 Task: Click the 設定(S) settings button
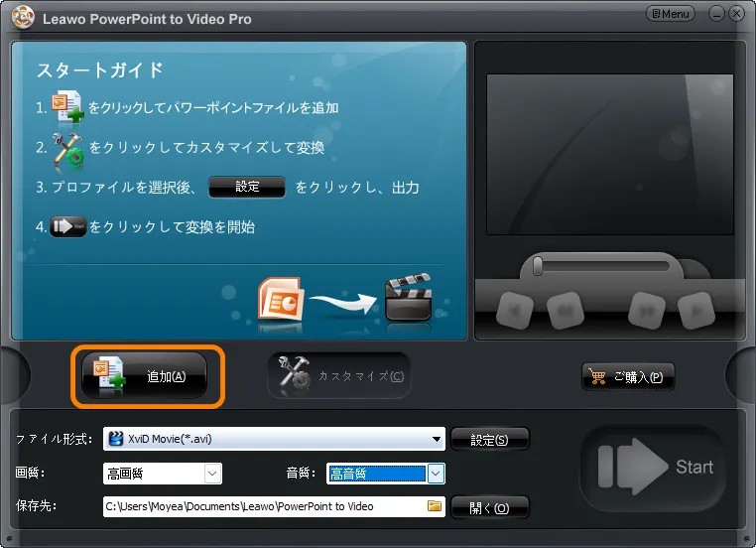coord(489,440)
